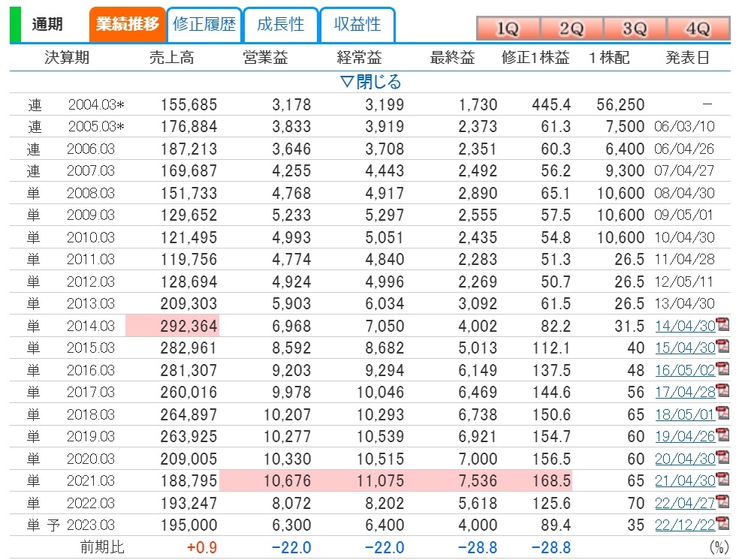
Task: Open PDF icon next to 18/05/01
Action: pos(722,413)
